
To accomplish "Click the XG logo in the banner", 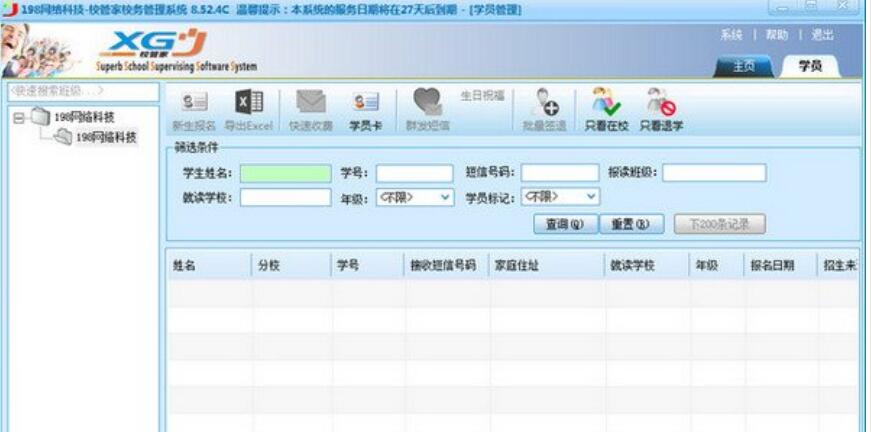I will (x=154, y=43).
